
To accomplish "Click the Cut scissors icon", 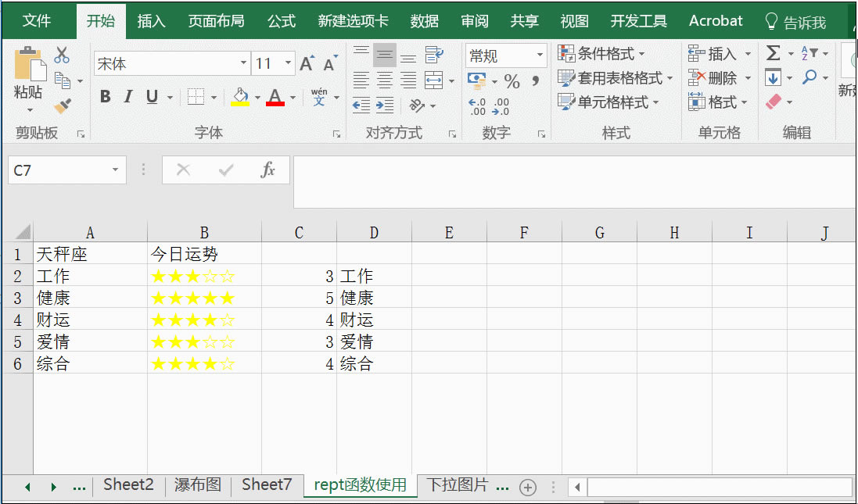I will click(63, 54).
